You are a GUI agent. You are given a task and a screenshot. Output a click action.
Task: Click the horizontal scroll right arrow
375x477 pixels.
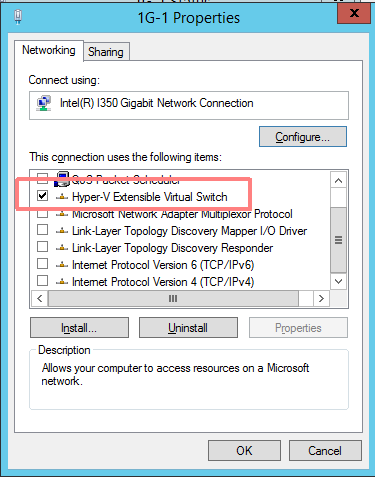[321, 298]
